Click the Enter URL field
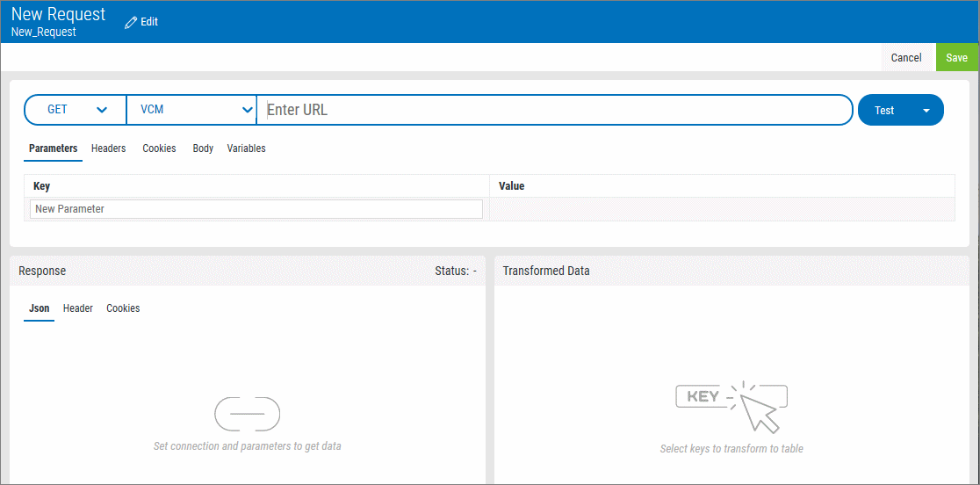This screenshot has height=485, width=980. [x=553, y=110]
